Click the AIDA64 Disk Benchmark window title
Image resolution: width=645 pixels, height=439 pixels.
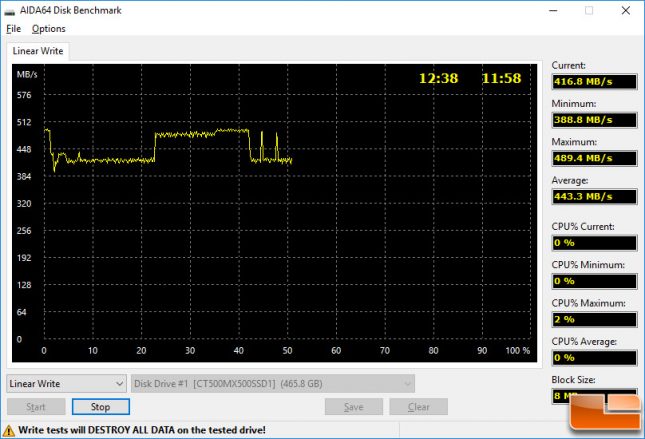coord(71,10)
